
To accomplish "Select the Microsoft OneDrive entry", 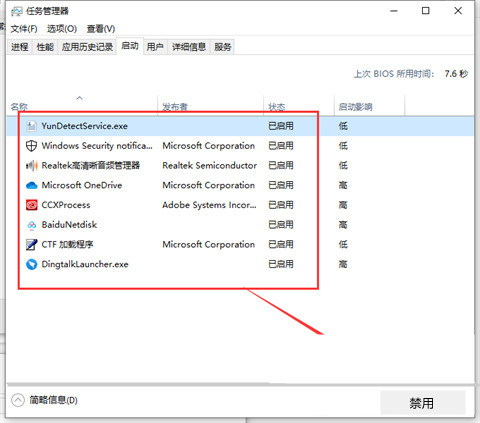I will point(82,185).
